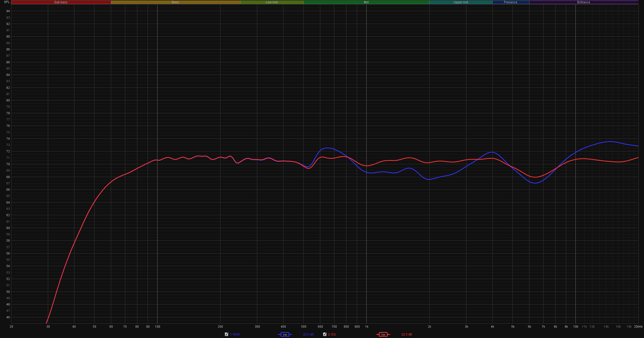Click the Low mid band header
The height and width of the screenshot is (338, 644).
[272, 2]
